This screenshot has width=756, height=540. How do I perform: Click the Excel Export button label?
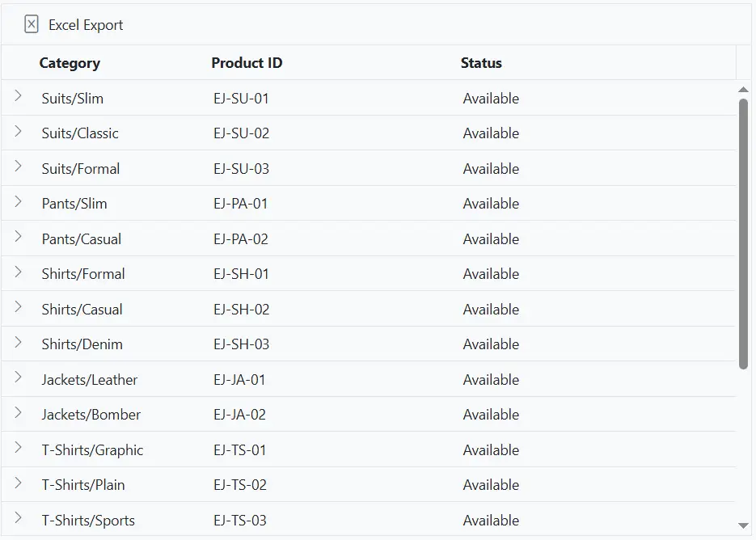[x=86, y=25]
